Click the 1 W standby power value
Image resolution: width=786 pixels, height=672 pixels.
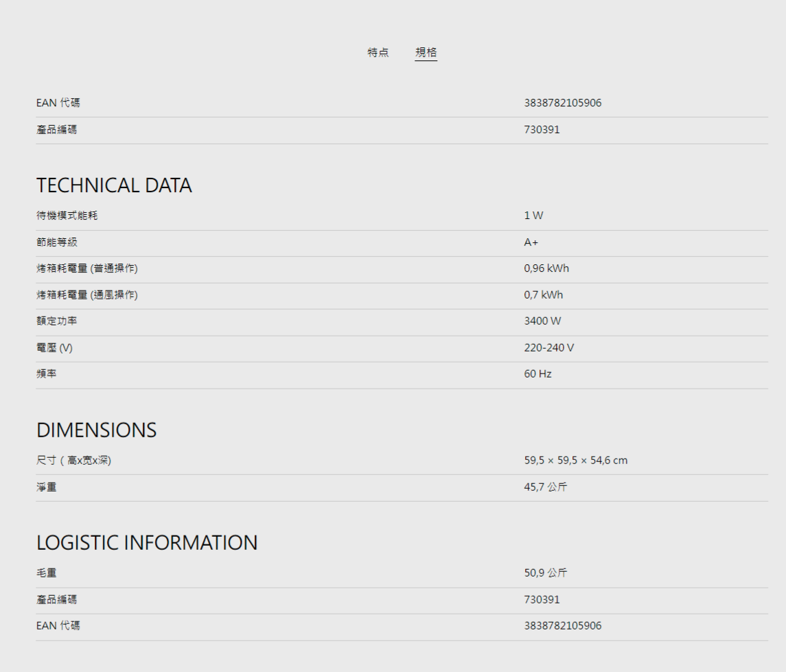533,216
